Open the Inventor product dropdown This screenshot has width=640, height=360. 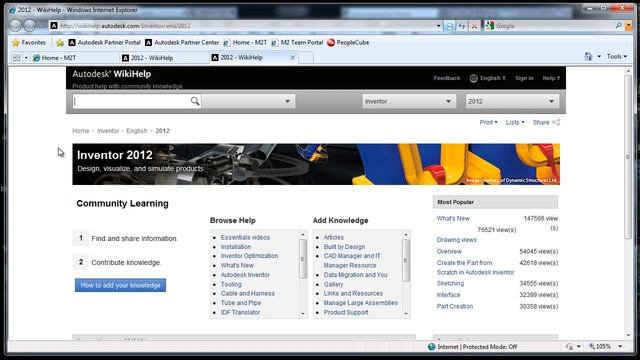click(x=409, y=101)
